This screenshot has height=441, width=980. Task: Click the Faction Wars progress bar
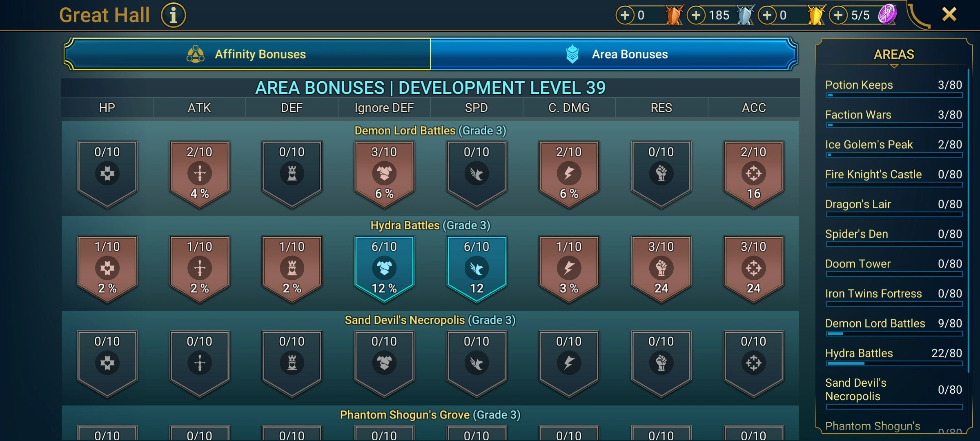(894, 125)
